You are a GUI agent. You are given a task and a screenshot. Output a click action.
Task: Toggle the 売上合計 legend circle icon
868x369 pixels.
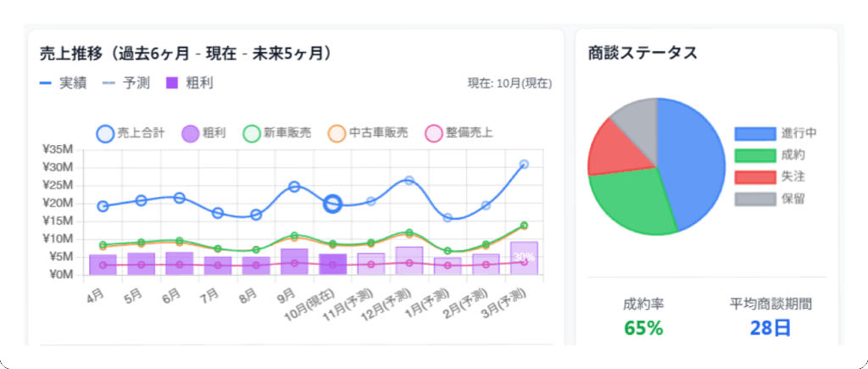105,133
